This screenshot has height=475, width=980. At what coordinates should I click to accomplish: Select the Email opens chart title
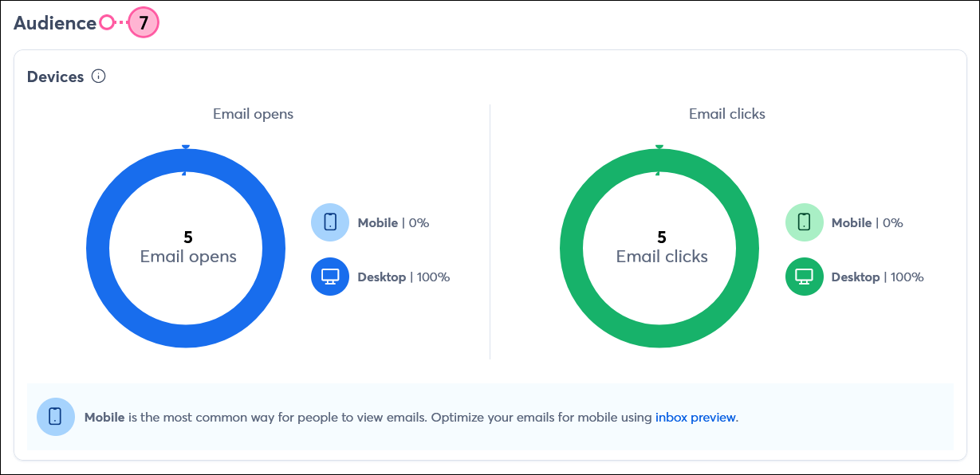coord(253,113)
